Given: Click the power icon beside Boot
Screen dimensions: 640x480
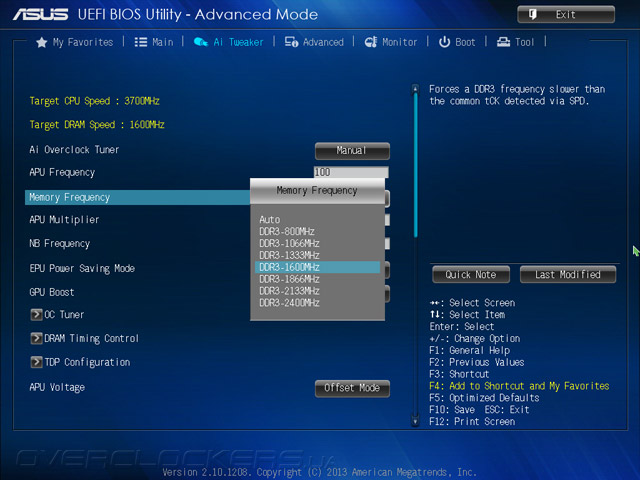Looking at the screenshot, I should pyautogui.click(x=444, y=42).
